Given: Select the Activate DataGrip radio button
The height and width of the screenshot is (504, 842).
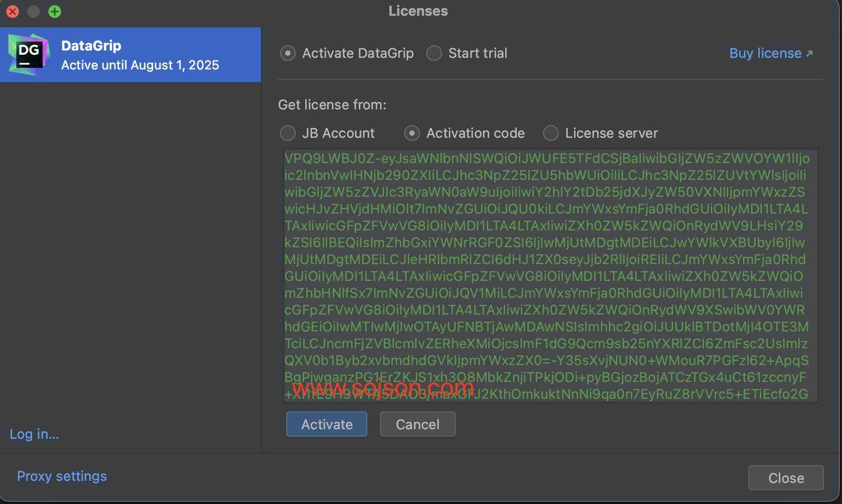Looking at the screenshot, I should point(288,54).
